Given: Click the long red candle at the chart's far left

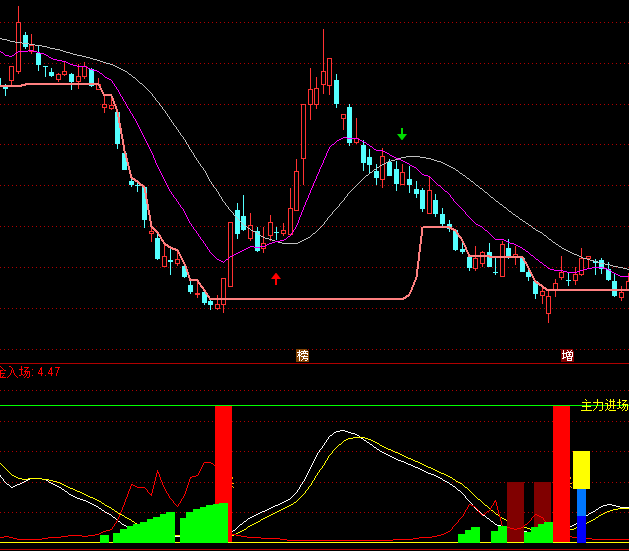Looking at the screenshot, I should pos(18,52).
